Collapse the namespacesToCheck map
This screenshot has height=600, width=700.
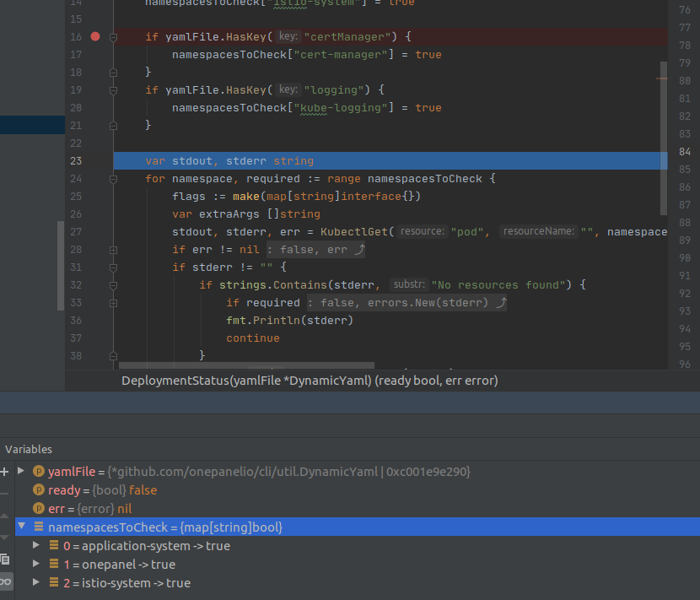coord(22,527)
